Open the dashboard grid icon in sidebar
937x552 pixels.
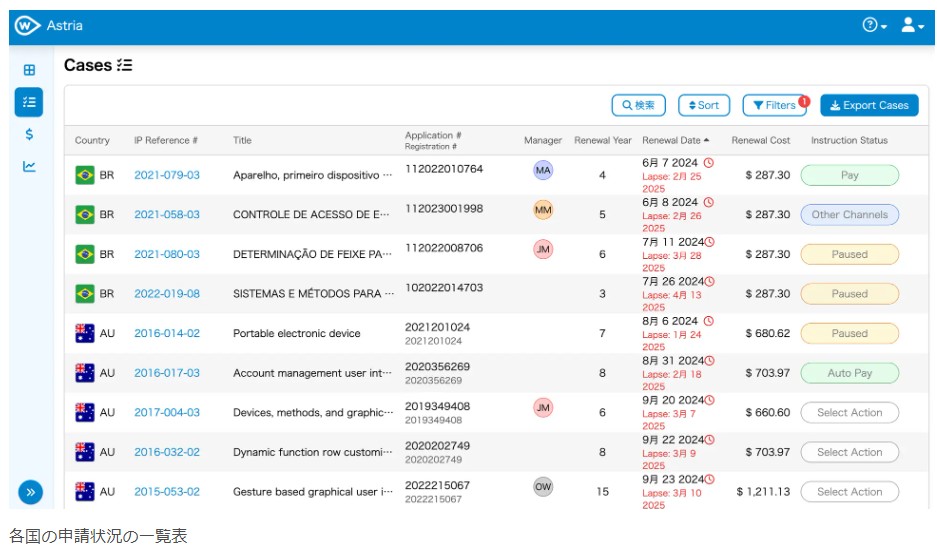pos(29,70)
